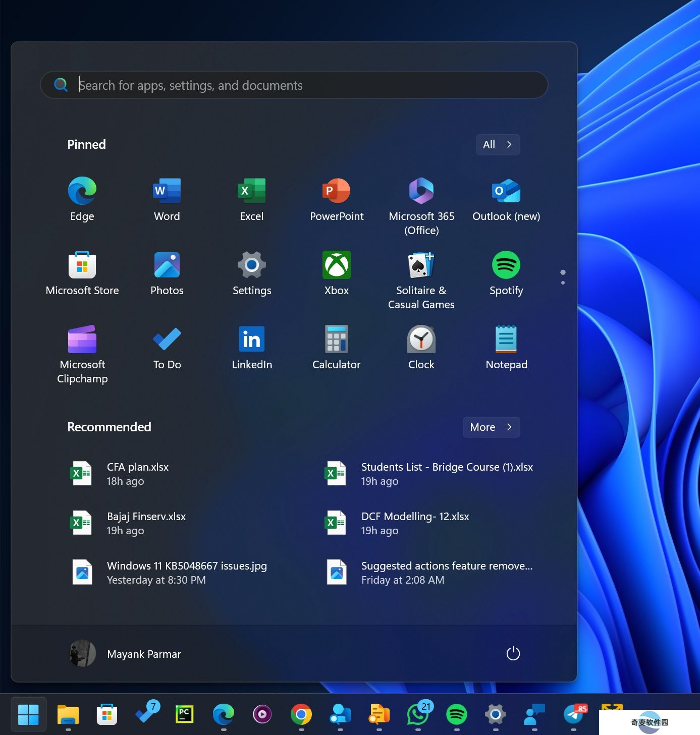Open the LinkedIn app

pyautogui.click(x=252, y=348)
